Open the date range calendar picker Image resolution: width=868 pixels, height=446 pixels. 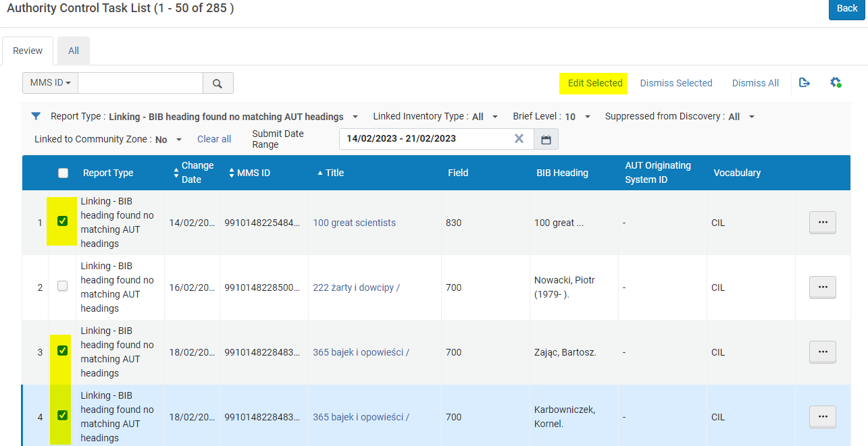point(546,139)
